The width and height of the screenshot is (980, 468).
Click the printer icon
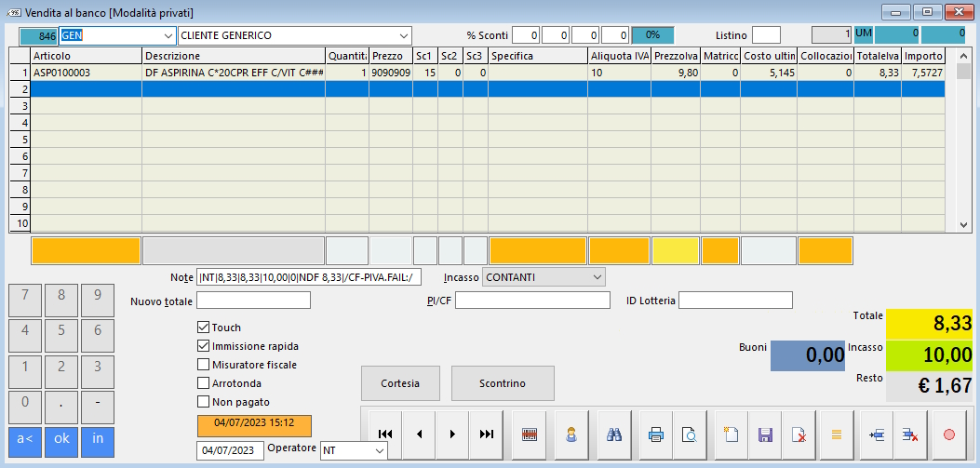click(656, 434)
